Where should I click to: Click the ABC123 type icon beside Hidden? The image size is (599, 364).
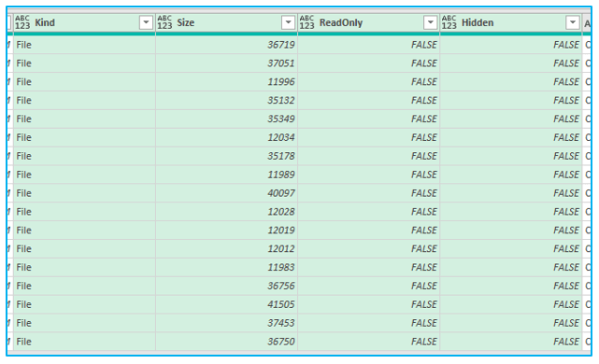[449, 22]
